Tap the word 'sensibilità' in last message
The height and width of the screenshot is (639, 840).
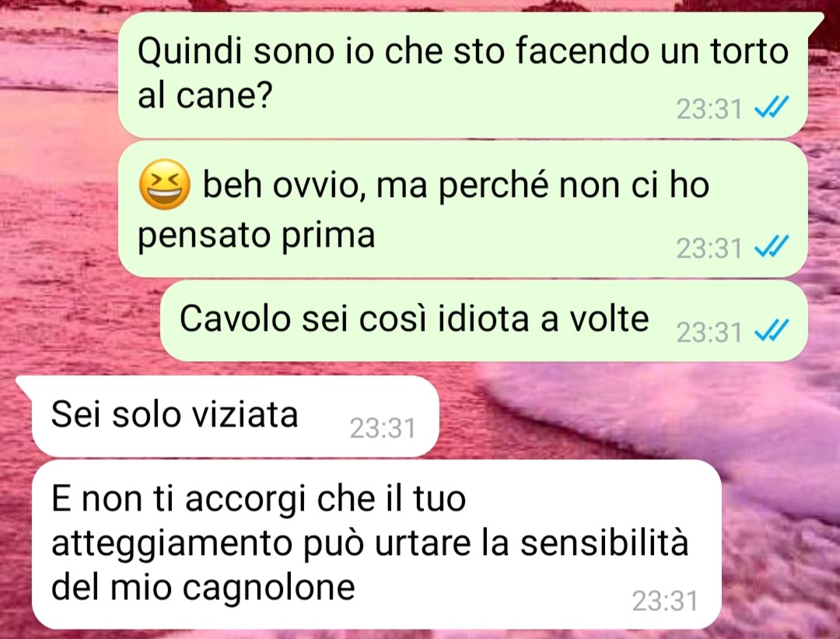pos(605,542)
